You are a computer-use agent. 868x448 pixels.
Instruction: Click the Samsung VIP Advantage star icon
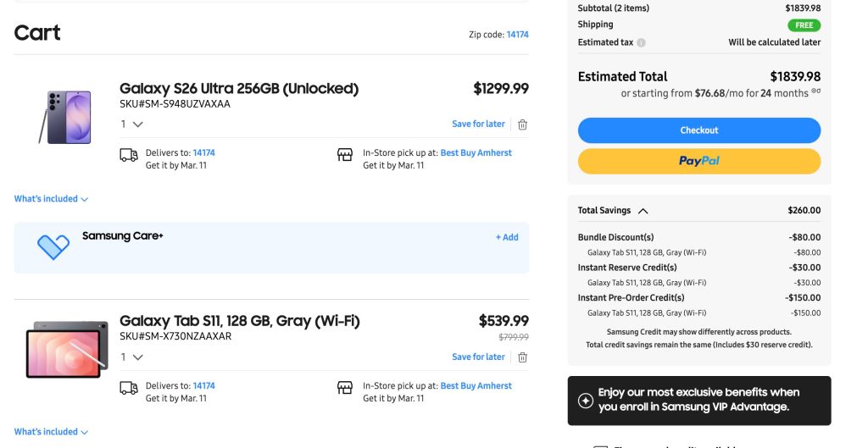pos(584,401)
